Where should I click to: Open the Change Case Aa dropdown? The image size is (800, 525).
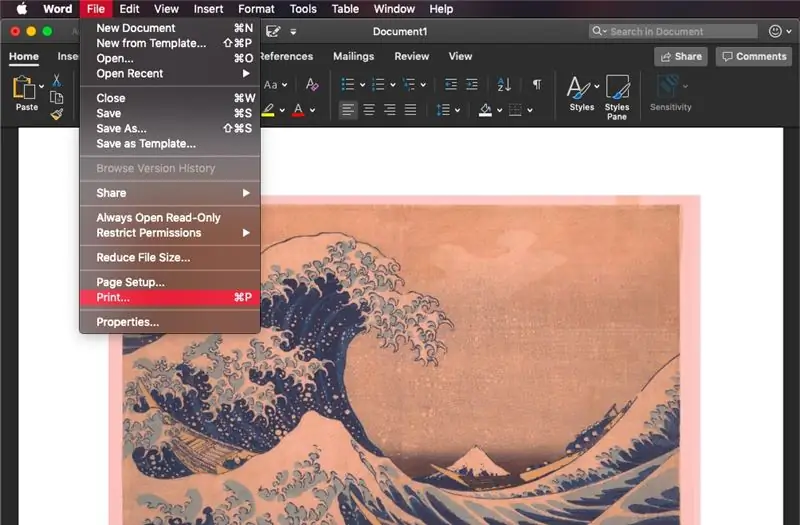point(276,85)
